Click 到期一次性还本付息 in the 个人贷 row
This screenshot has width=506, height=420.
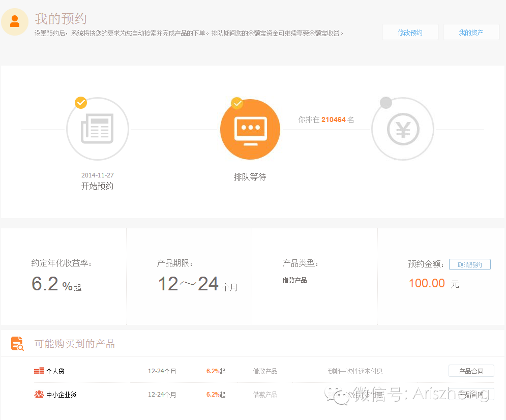355,371
